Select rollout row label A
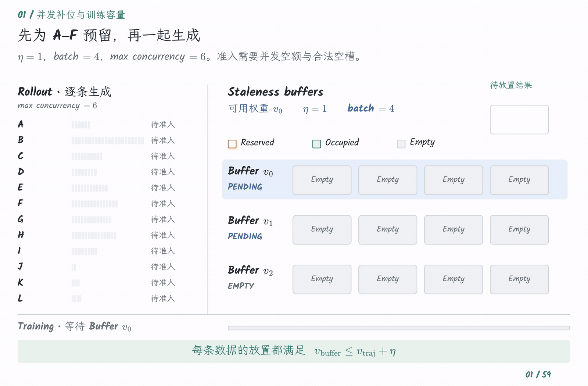The image size is (588, 386). coord(21,124)
